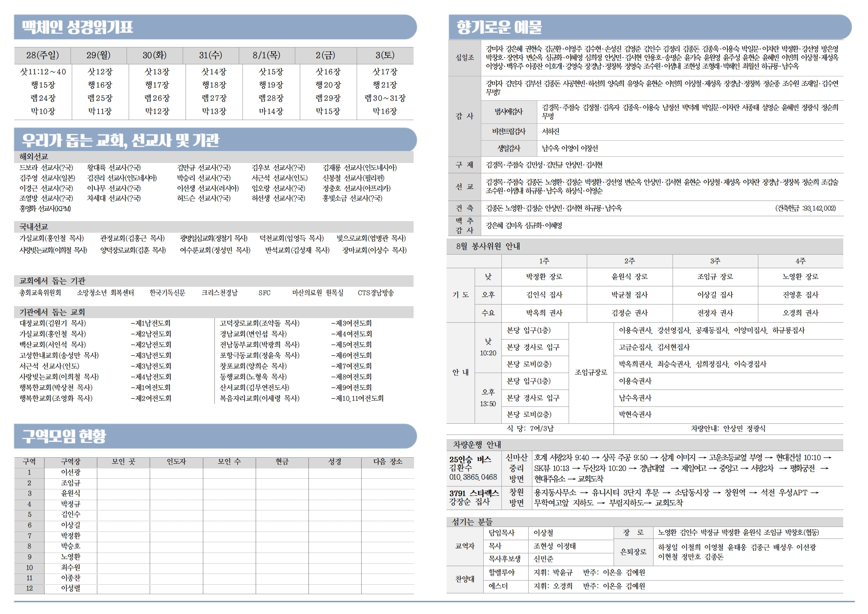Select the '28(주일)' column header

(x=42, y=55)
